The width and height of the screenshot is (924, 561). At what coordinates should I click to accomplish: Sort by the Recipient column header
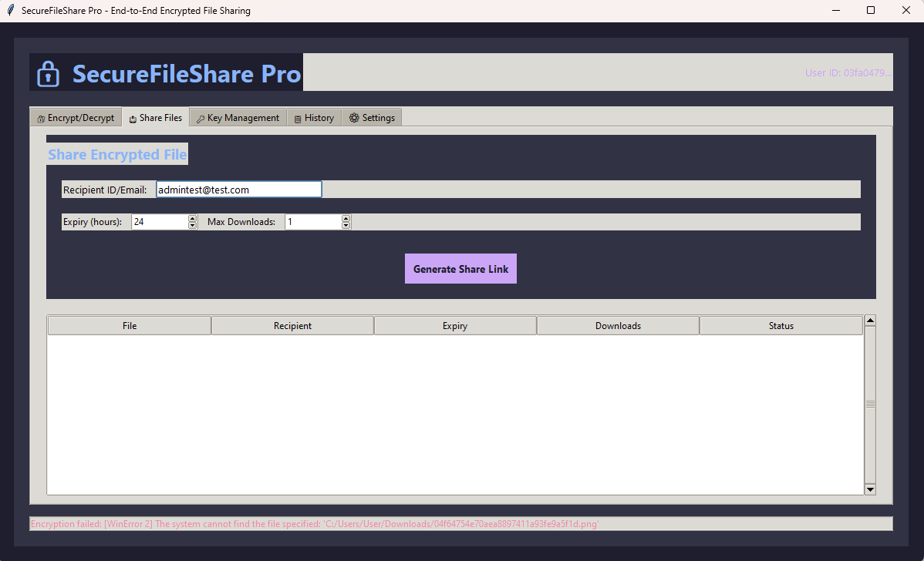[x=292, y=326]
